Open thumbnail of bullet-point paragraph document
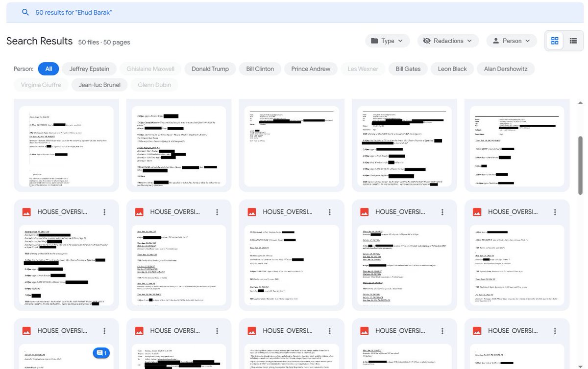The height and width of the screenshot is (369, 588). (x=292, y=356)
